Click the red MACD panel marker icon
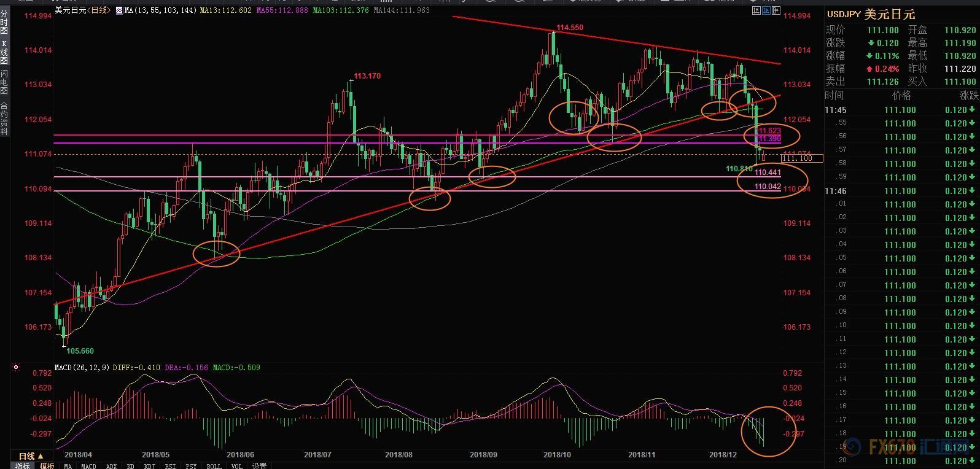 click(15, 367)
